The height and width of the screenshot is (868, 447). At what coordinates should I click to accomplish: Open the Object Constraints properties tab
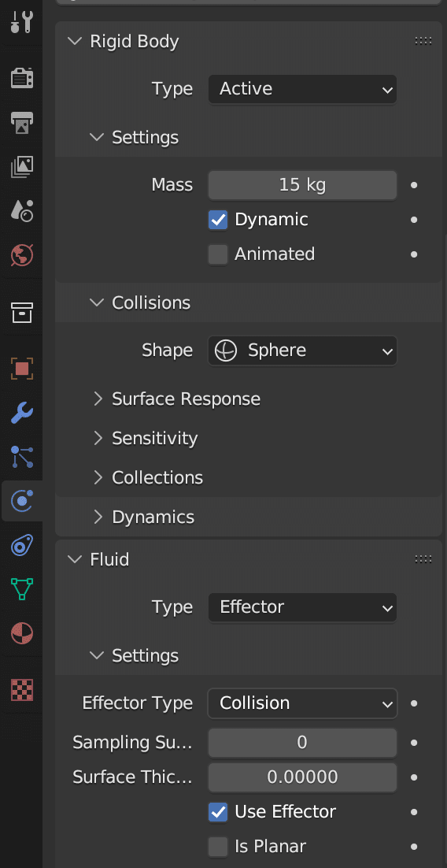22,545
